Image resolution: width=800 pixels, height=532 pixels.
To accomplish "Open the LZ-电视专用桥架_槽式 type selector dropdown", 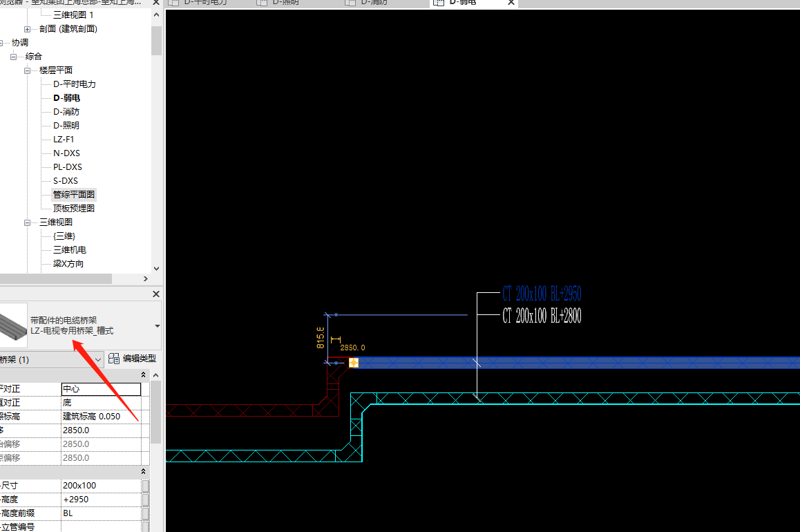I will click(x=157, y=325).
